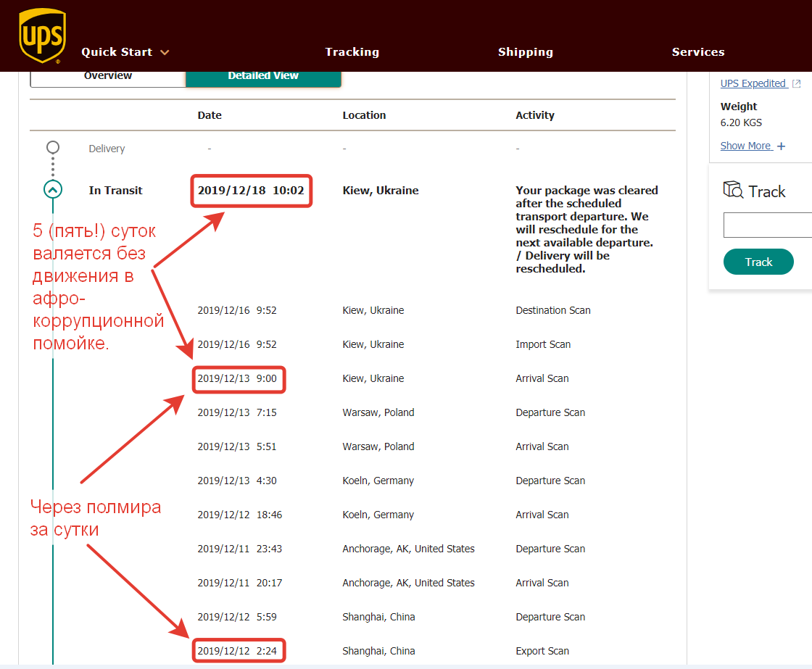Click the Date column header
Screen dimensions: 812x669
pos(210,115)
